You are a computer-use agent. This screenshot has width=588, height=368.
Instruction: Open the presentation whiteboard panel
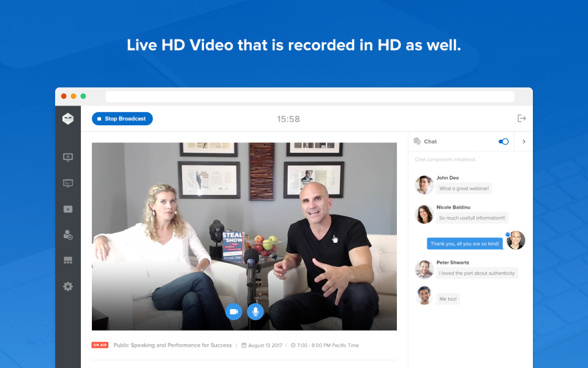[67, 183]
